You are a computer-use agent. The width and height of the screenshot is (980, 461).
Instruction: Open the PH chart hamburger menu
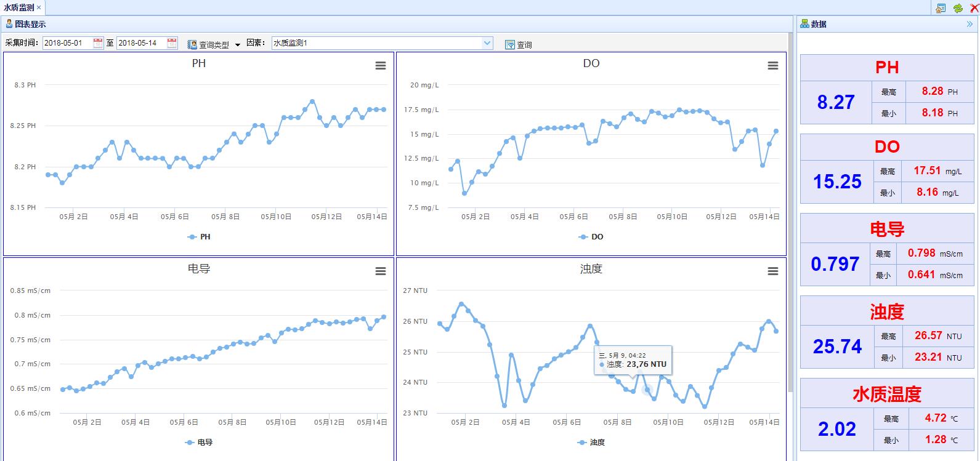point(381,66)
